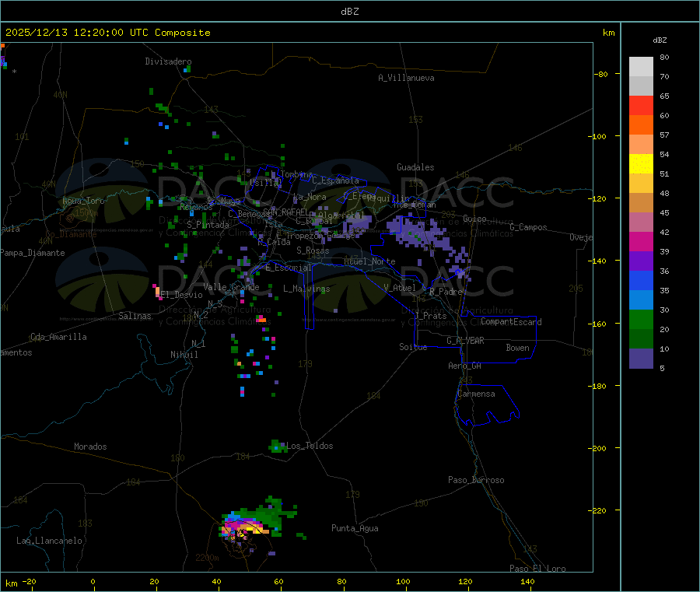Click the Divisadero station label

pyautogui.click(x=168, y=61)
